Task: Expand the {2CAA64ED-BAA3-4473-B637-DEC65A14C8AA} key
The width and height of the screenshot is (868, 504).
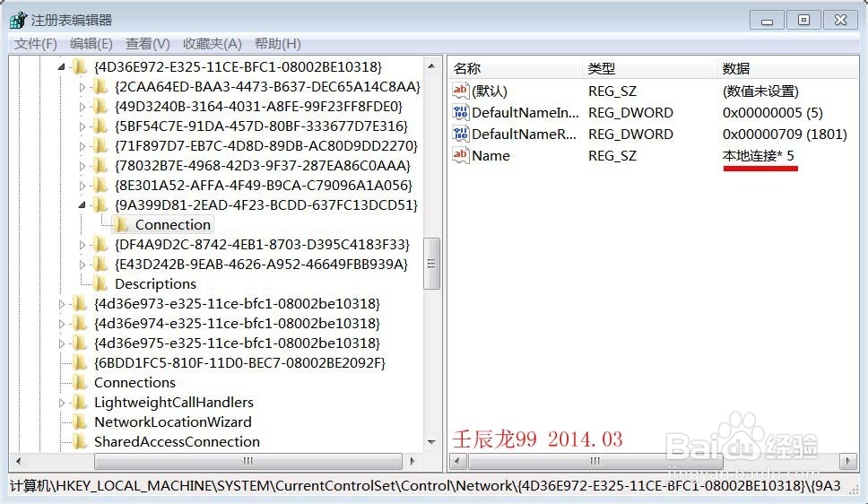Action: [82, 87]
